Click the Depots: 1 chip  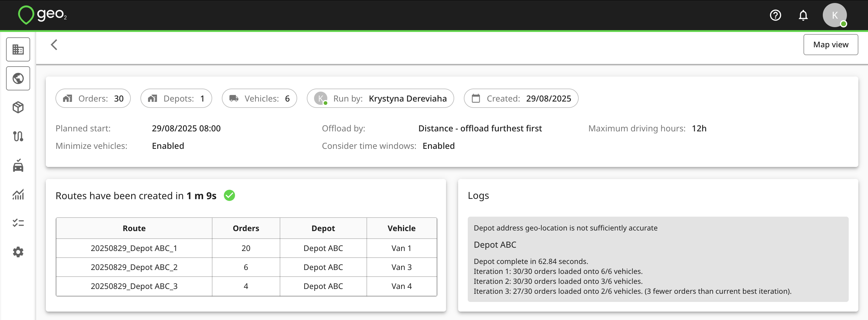click(176, 98)
